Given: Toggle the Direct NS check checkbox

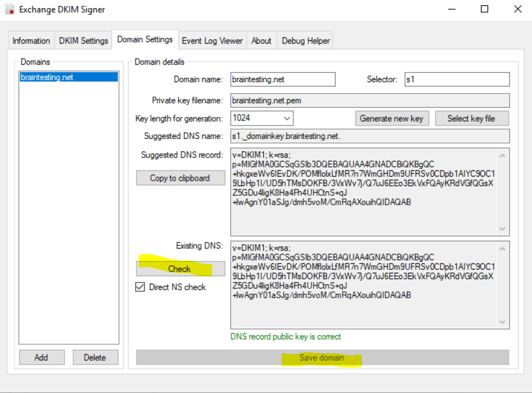Looking at the screenshot, I should click(x=140, y=287).
